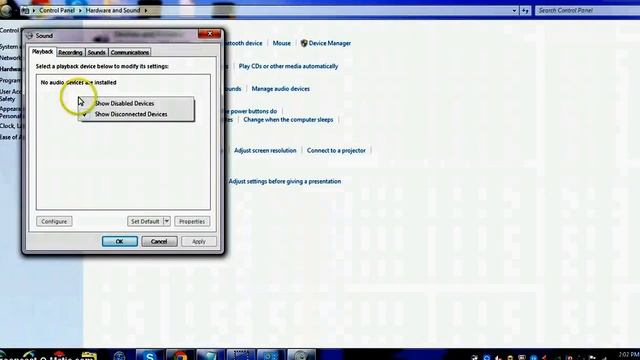The height and width of the screenshot is (360, 640).
Task: Open Play CDs or other media automatically
Action: [x=288, y=66]
